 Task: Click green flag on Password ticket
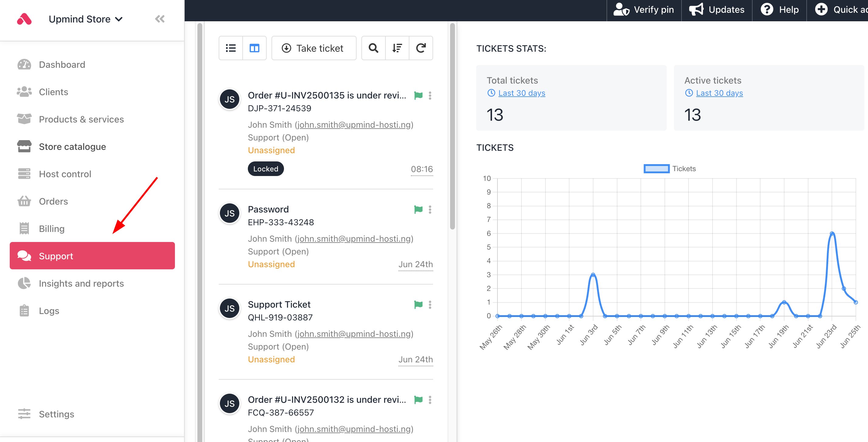(x=418, y=209)
